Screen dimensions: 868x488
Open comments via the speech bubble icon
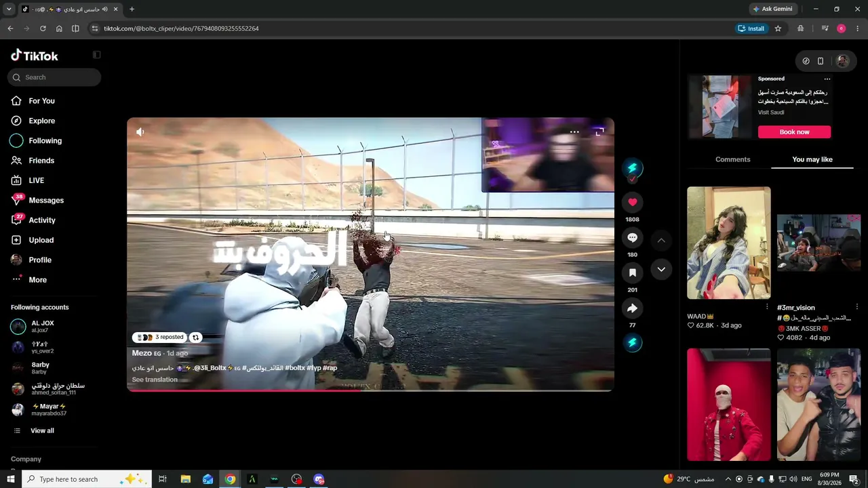pos(632,237)
